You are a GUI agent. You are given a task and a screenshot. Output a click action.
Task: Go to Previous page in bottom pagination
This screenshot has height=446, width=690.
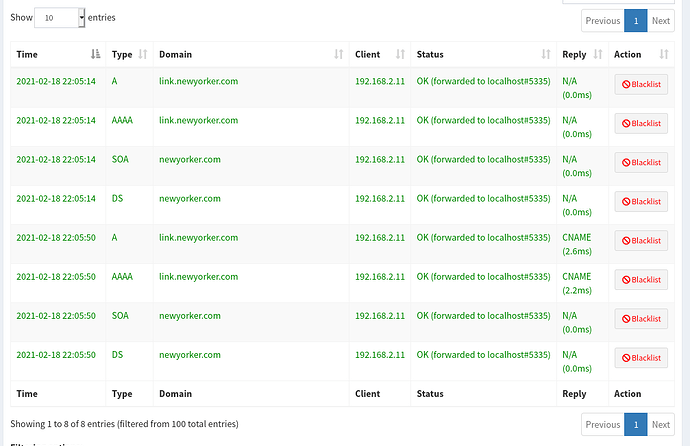coord(602,424)
